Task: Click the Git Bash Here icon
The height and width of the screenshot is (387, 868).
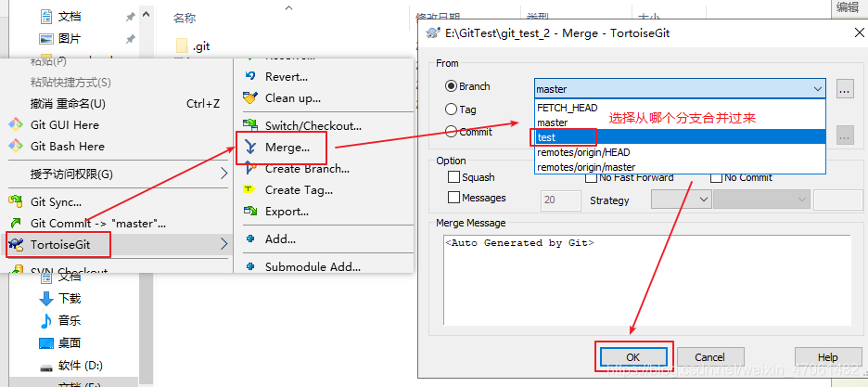Action: tap(16, 146)
